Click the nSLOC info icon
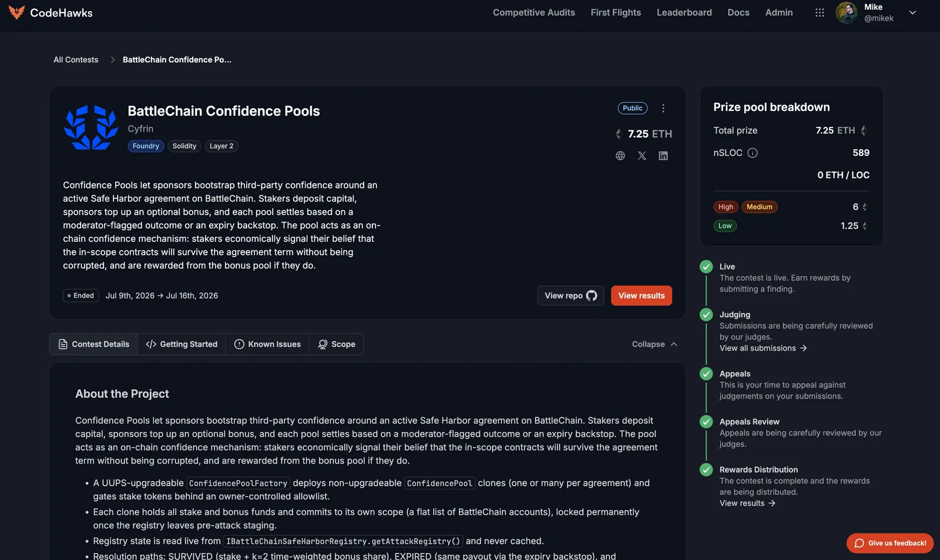The image size is (940, 560). (x=753, y=153)
